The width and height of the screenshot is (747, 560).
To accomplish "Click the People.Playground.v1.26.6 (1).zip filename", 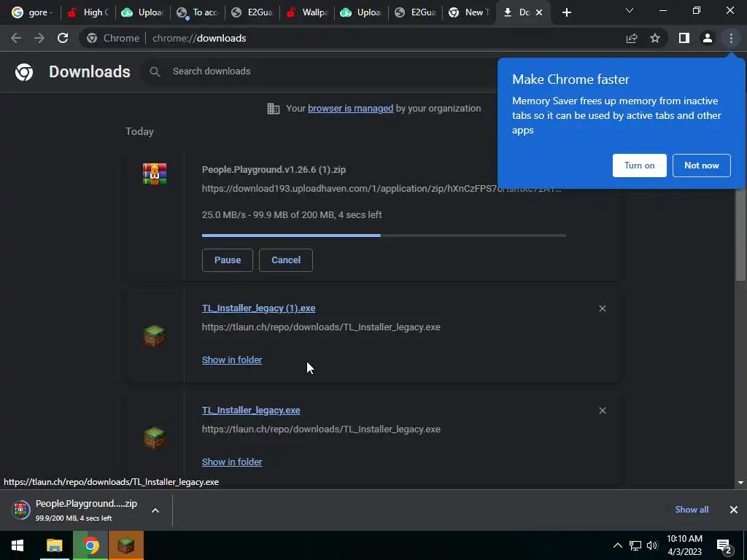I will (x=274, y=169).
